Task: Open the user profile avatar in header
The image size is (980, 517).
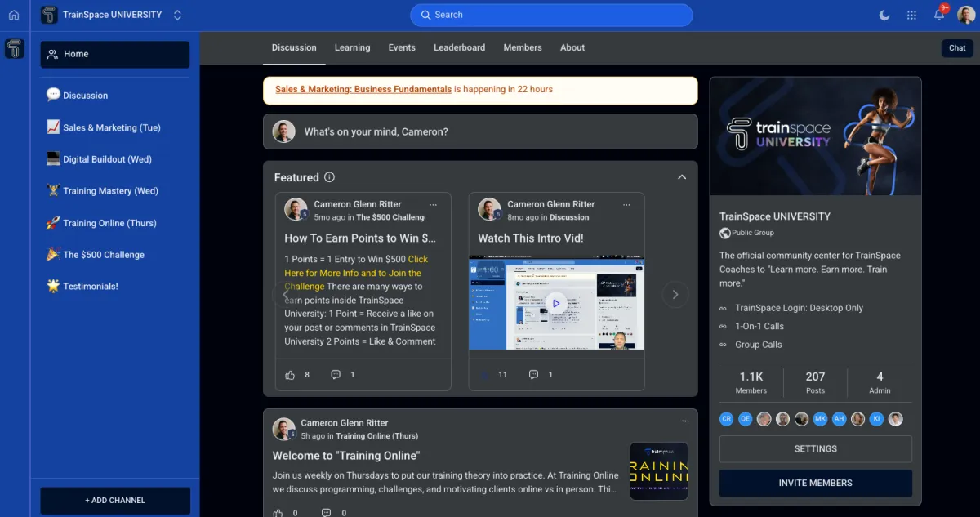Action: click(x=966, y=15)
